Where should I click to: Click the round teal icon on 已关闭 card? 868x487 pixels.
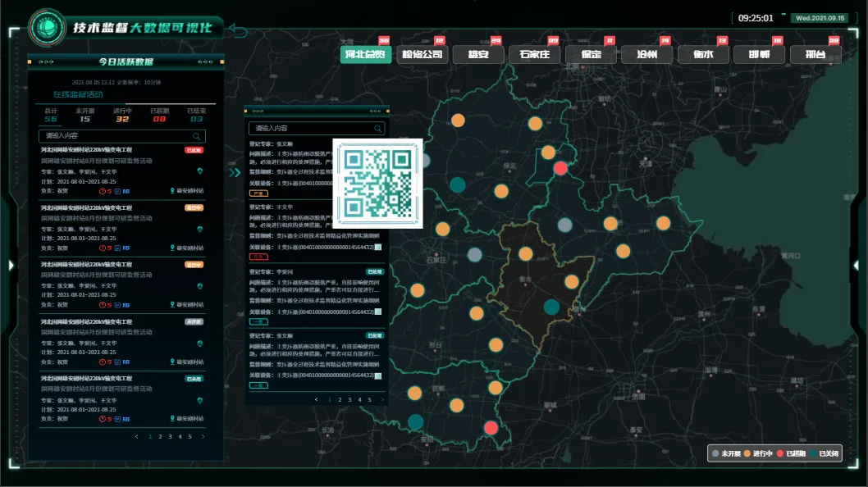200,400
